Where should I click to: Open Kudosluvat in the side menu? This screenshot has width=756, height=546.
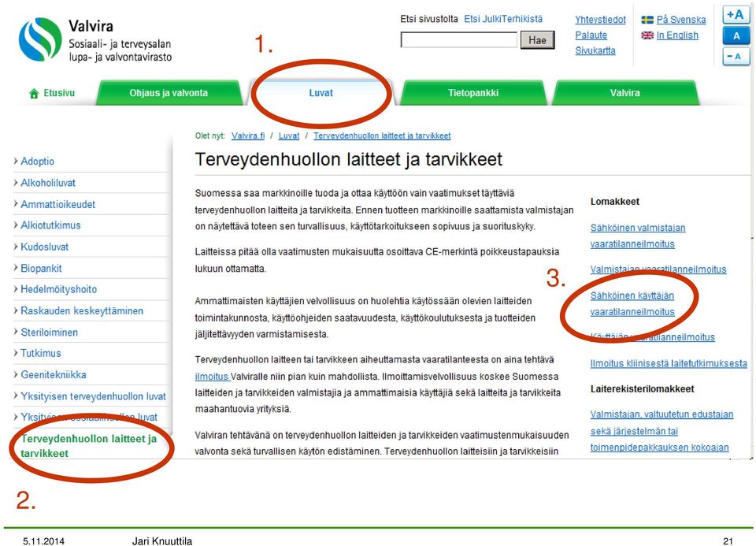tap(44, 247)
